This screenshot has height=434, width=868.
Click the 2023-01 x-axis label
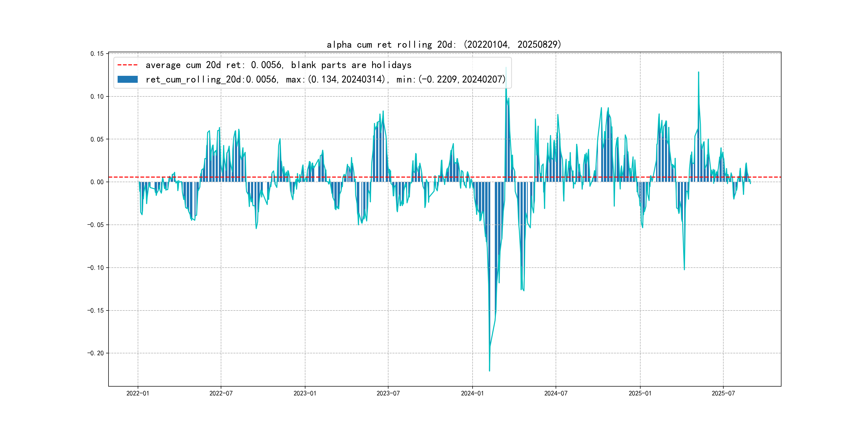coord(305,393)
